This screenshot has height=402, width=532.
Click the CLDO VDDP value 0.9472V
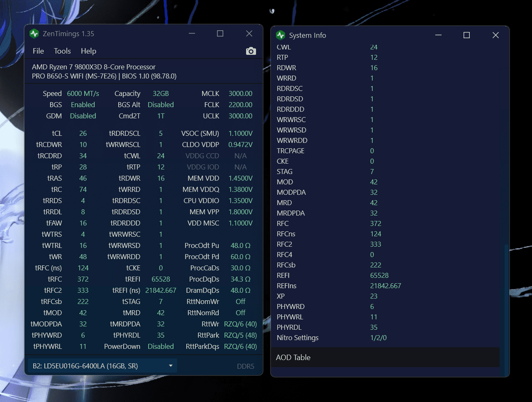[240, 145]
